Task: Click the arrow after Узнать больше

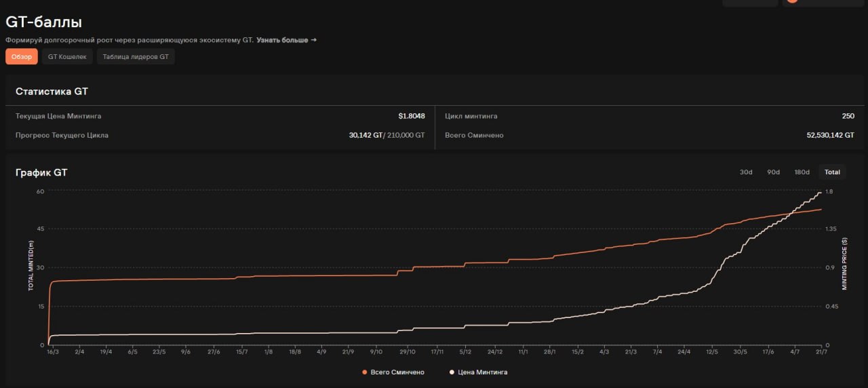Action: point(314,41)
